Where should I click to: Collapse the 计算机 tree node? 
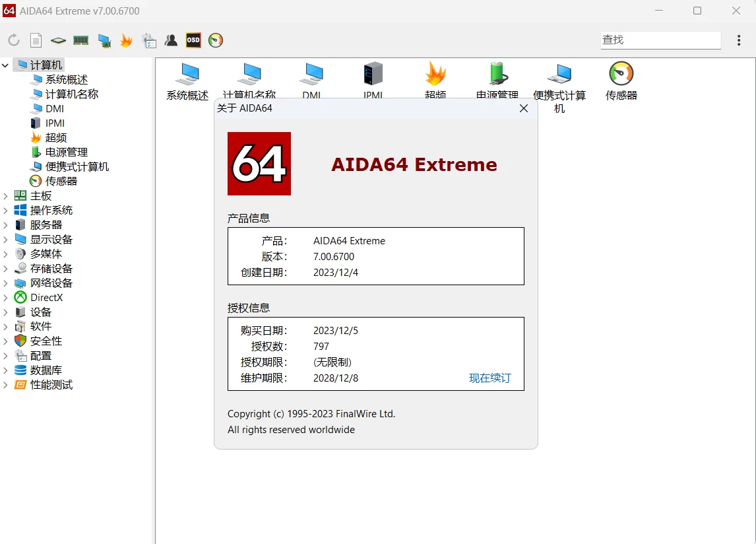[x=6, y=65]
